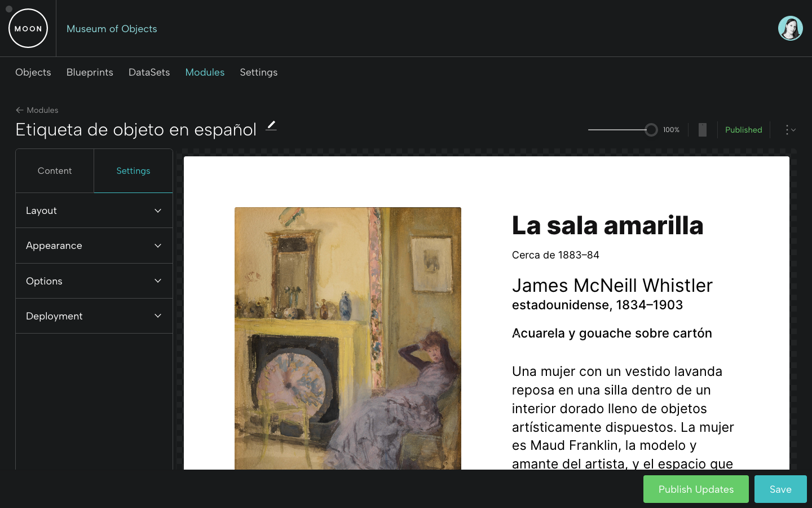Switch to the Settings panel tab
Screen dimensions: 812x508
point(133,171)
